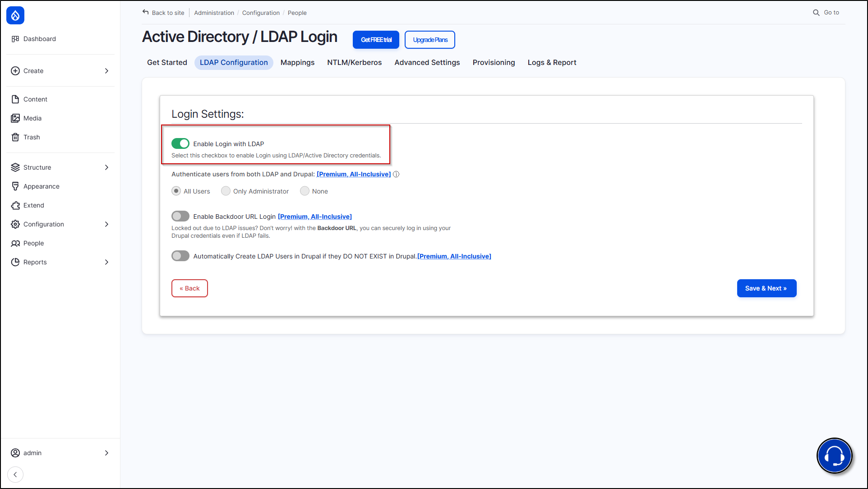The height and width of the screenshot is (489, 868).
Task: Click the Extend puzzle icon
Action: click(x=15, y=205)
